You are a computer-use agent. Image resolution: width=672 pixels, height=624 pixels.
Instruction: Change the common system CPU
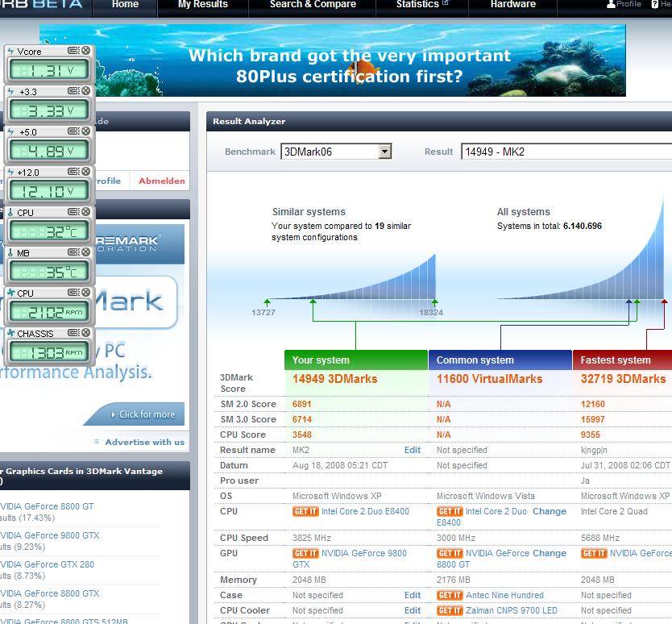[x=550, y=511]
